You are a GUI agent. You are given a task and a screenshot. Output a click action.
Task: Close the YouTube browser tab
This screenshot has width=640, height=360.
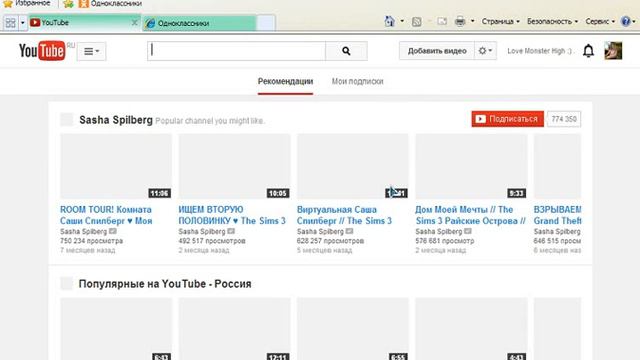coord(134,23)
